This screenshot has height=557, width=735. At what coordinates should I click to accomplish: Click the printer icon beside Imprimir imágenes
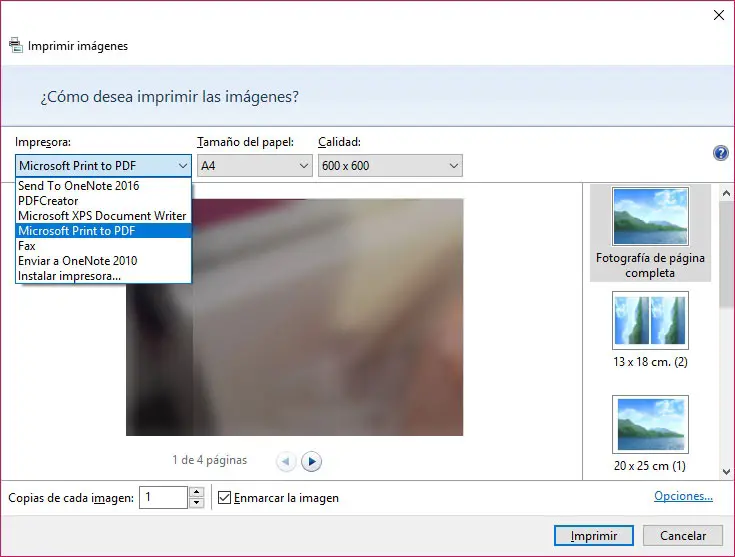coord(15,45)
